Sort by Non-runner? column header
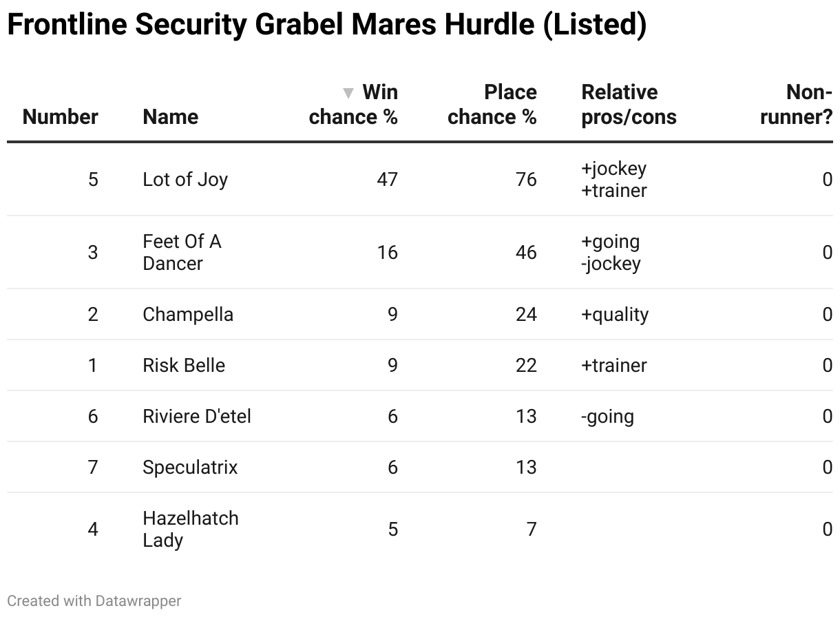 point(796,105)
